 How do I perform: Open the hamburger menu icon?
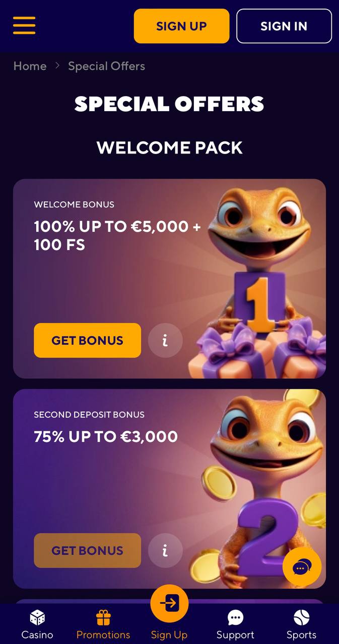click(x=24, y=25)
